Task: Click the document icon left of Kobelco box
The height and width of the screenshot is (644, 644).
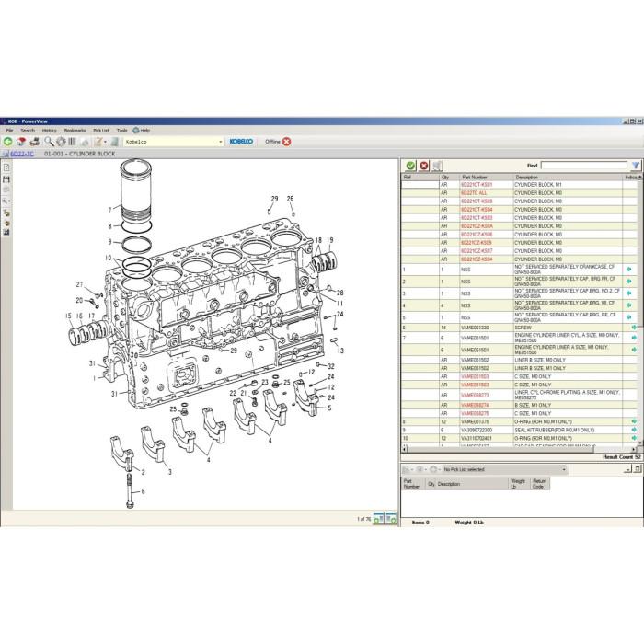Action: pyautogui.click(x=115, y=142)
